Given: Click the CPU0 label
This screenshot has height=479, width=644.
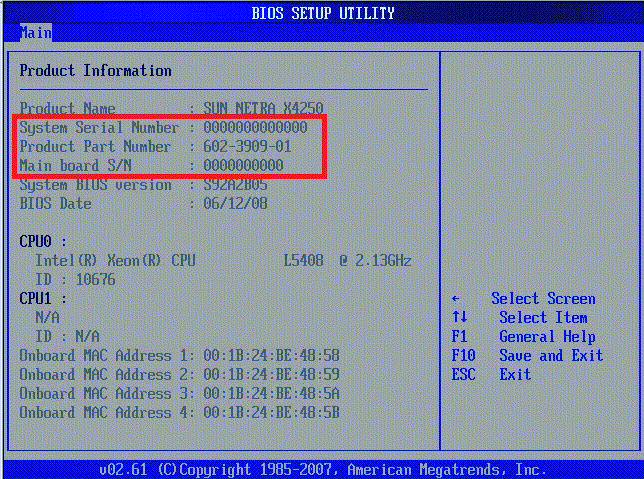Looking at the screenshot, I should point(43,242).
